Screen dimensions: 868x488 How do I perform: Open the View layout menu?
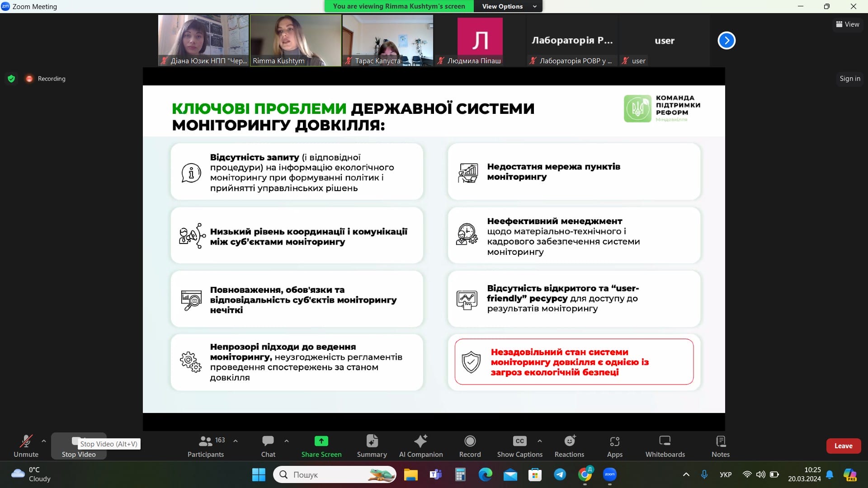click(x=847, y=24)
